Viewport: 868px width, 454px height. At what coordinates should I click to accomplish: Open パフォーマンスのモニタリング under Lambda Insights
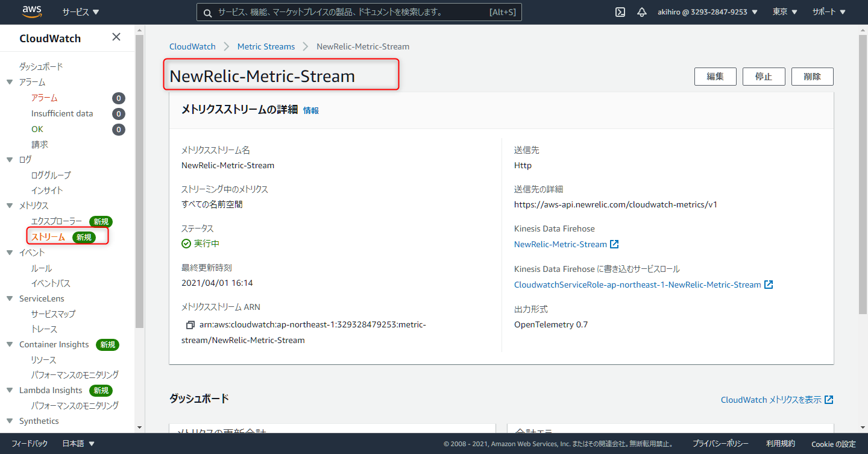pyautogui.click(x=75, y=406)
